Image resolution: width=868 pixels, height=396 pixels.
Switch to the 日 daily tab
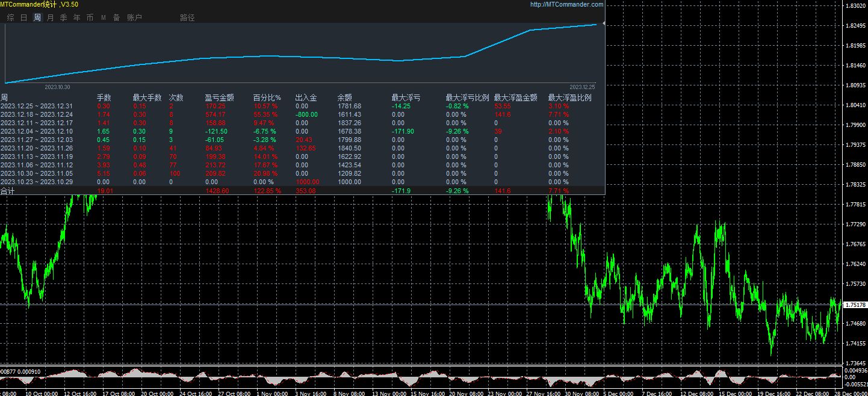[23, 17]
